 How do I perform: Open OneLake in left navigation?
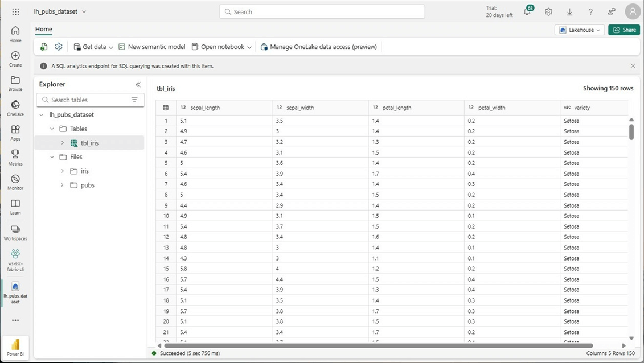15,108
